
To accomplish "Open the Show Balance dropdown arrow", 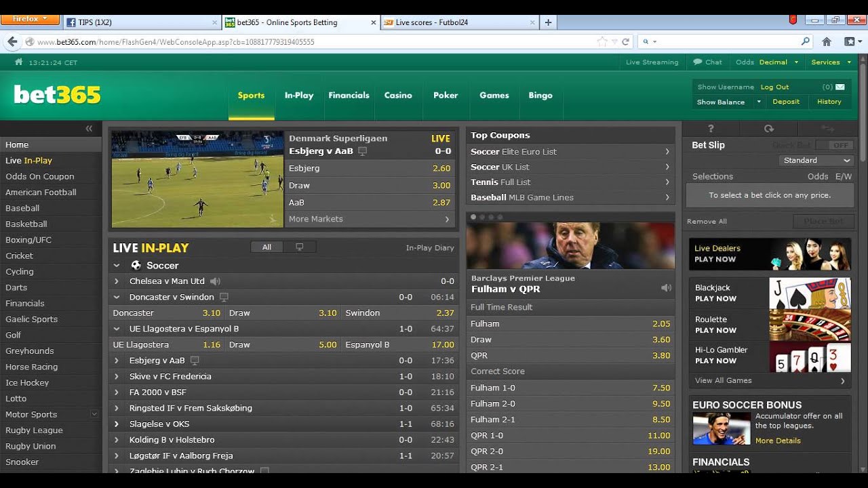I will (759, 102).
